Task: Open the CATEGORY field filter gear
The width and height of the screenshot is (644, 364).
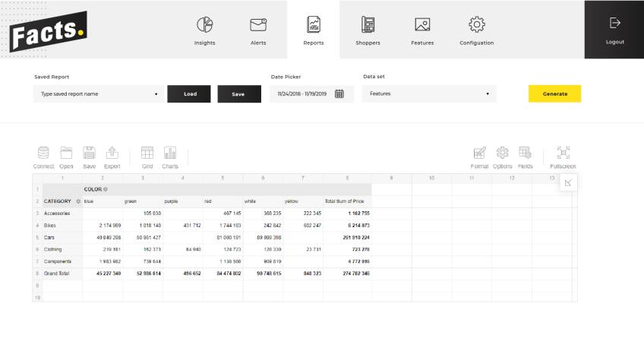Action: click(x=78, y=201)
